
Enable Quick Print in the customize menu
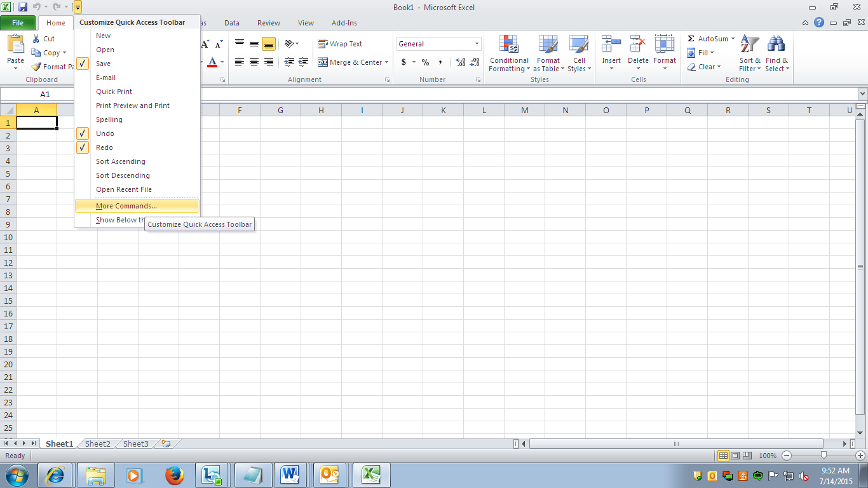pyautogui.click(x=113, y=91)
